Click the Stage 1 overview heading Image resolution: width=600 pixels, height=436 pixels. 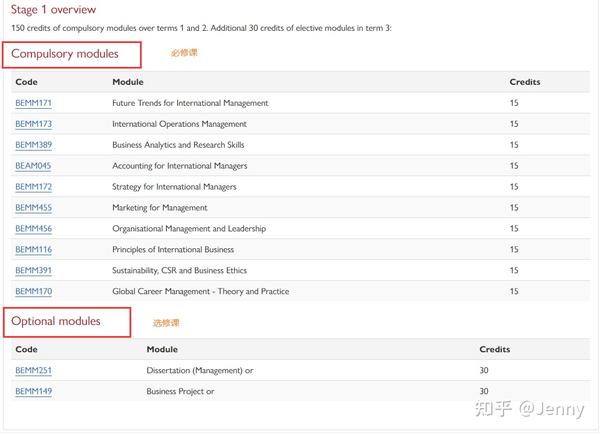pyautogui.click(x=53, y=10)
